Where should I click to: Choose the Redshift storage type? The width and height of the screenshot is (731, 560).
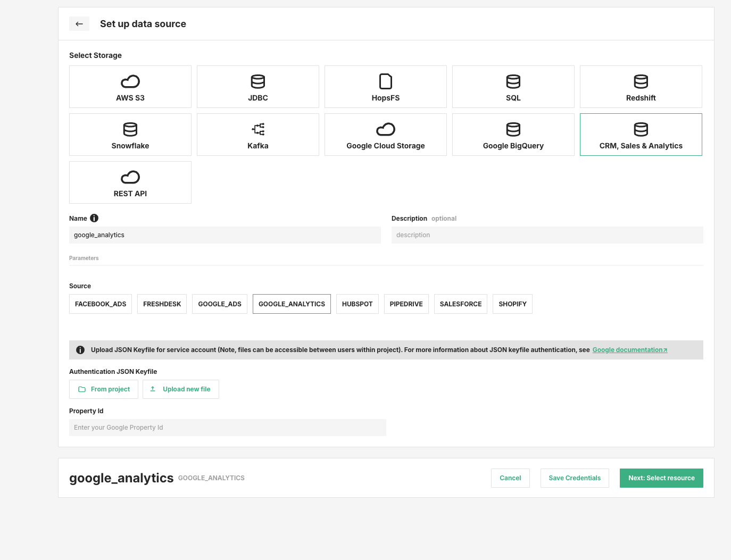click(x=641, y=86)
